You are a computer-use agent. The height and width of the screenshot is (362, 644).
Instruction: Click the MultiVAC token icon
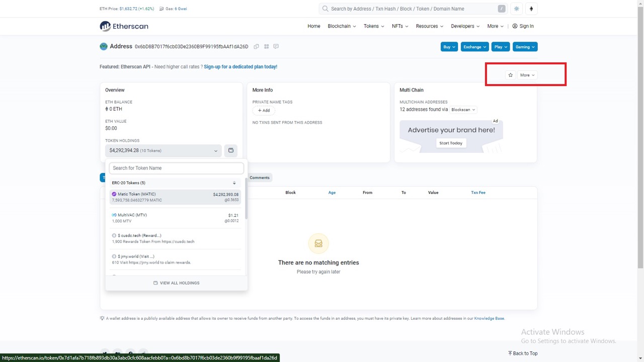click(114, 215)
